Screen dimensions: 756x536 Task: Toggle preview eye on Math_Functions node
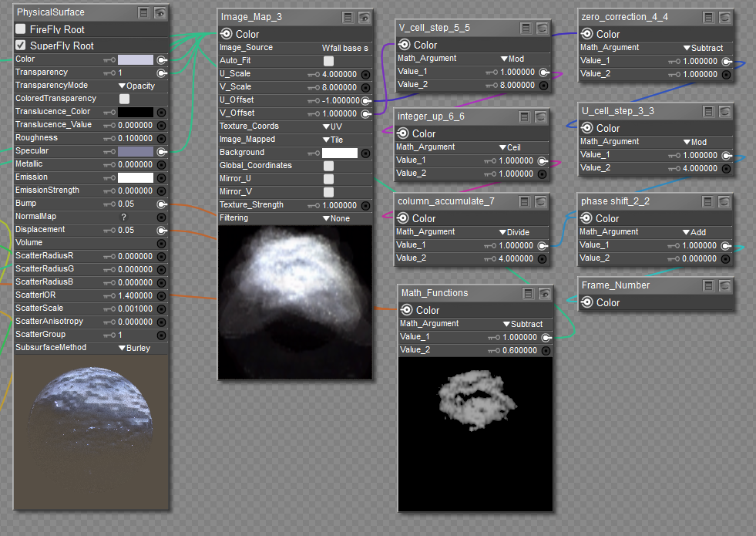(545, 293)
